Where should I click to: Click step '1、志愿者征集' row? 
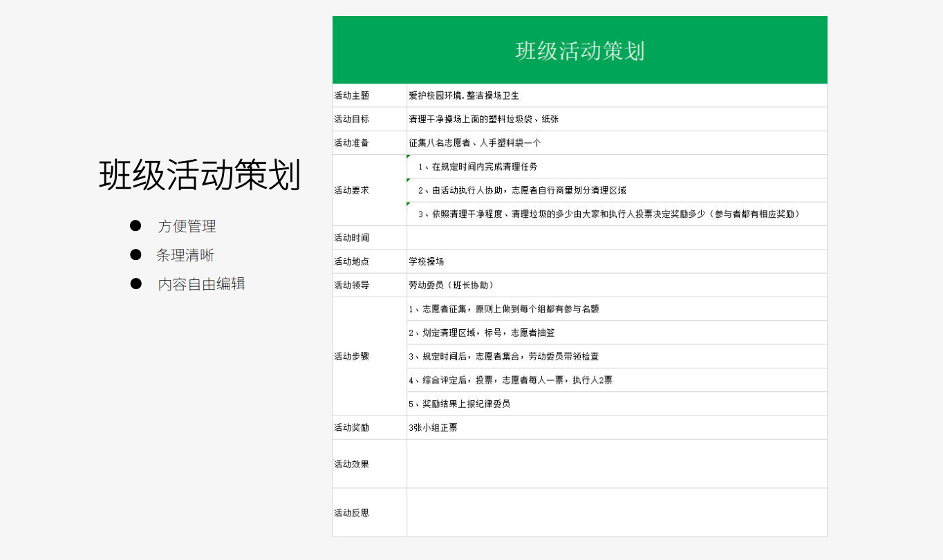coord(617,309)
